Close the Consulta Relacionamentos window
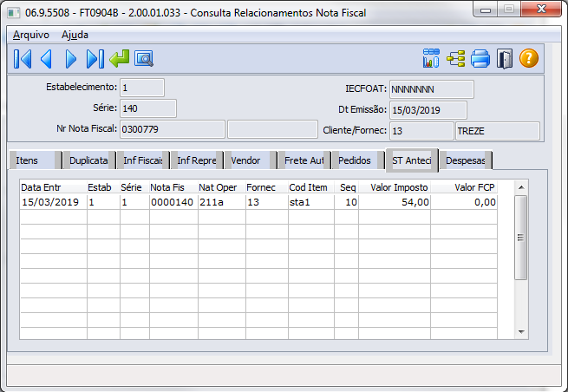Viewport: 568px width, 392px height. (541, 10)
